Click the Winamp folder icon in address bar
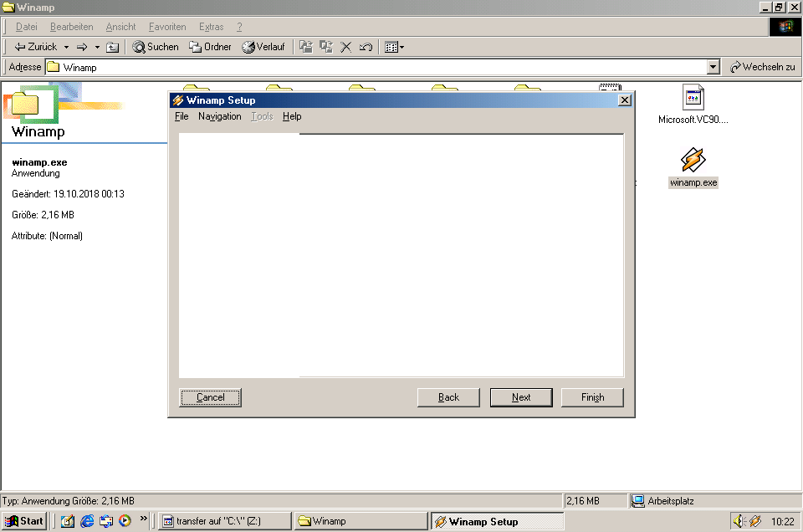 (x=54, y=67)
